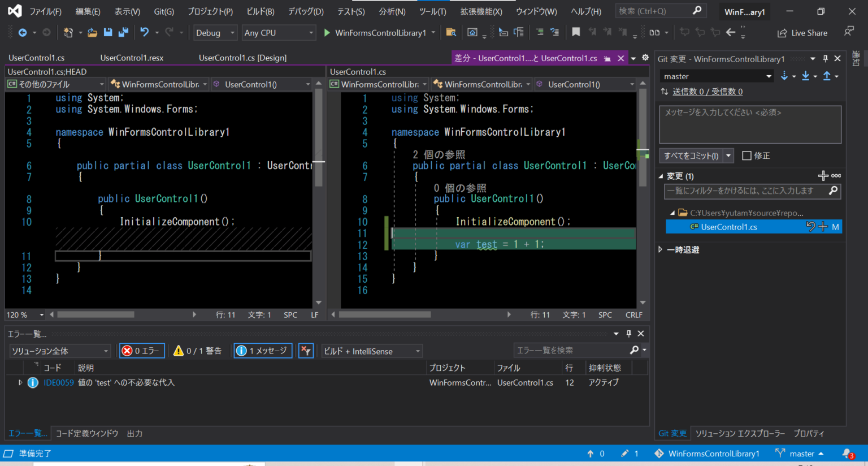The width and height of the screenshot is (868, 466).
Task: Enable the 修正 (amend) checkbox
Action: (x=747, y=156)
